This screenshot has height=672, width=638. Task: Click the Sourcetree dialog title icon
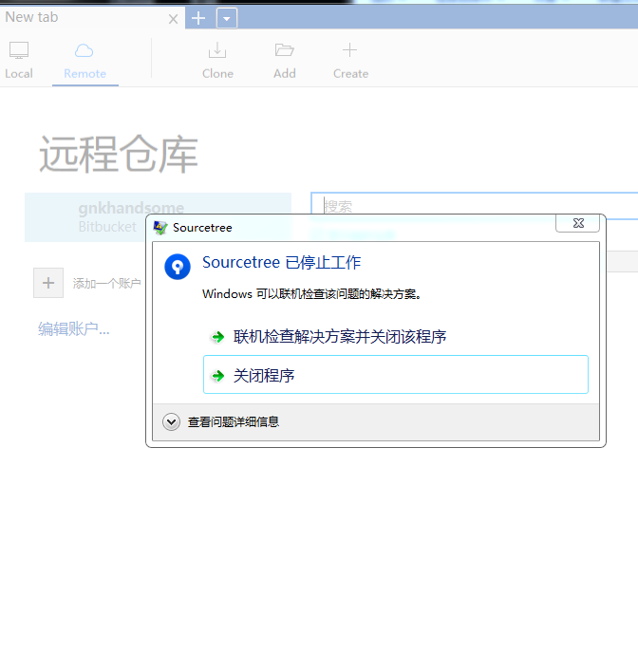pyautogui.click(x=160, y=228)
